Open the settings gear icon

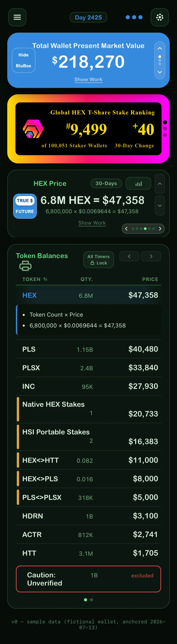click(160, 17)
